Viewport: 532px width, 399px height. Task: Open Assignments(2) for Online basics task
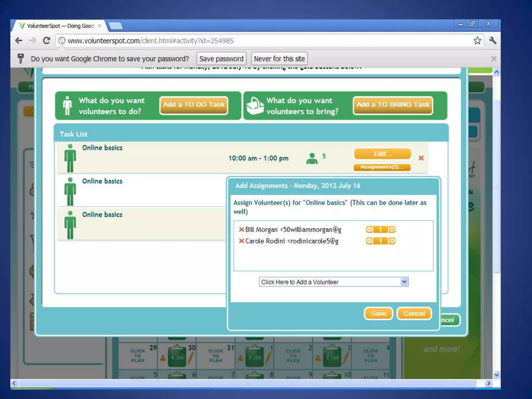(x=382, y=167)
